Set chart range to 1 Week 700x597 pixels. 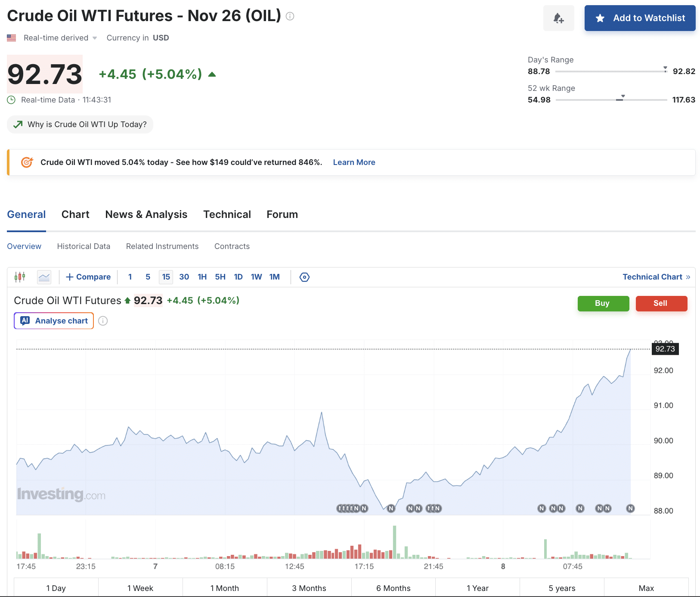coord(140,588)
